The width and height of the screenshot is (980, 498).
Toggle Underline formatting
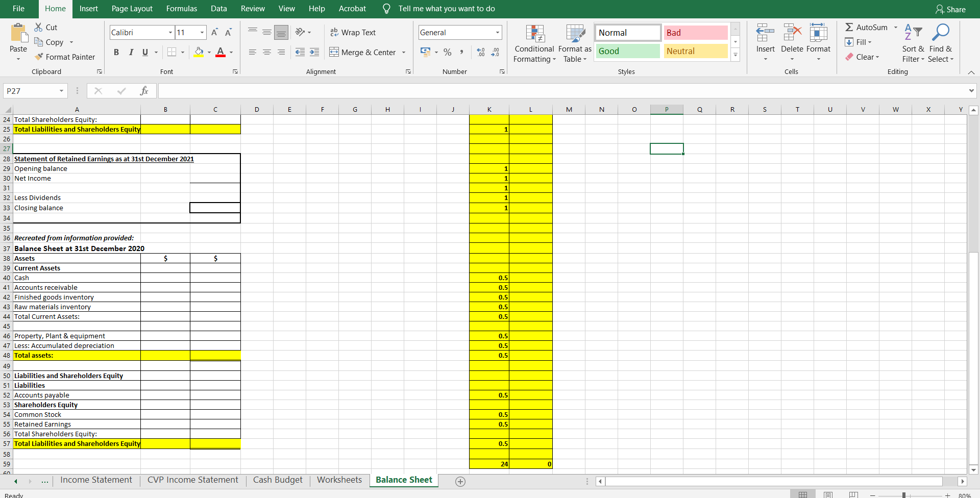click(145, 52)
